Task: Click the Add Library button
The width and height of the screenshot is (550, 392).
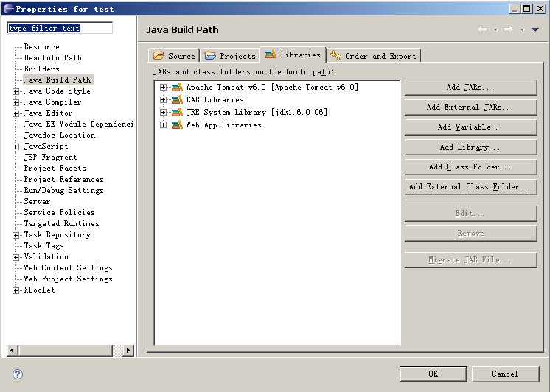Action: 470,147
